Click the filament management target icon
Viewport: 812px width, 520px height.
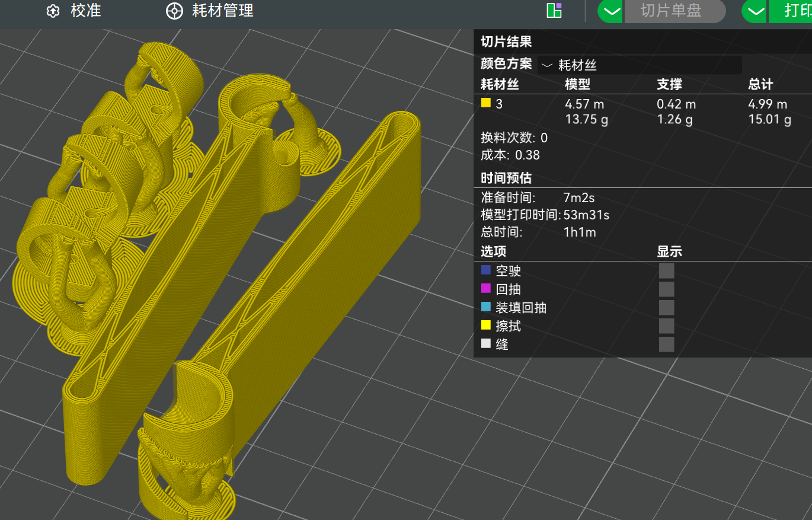174,11
